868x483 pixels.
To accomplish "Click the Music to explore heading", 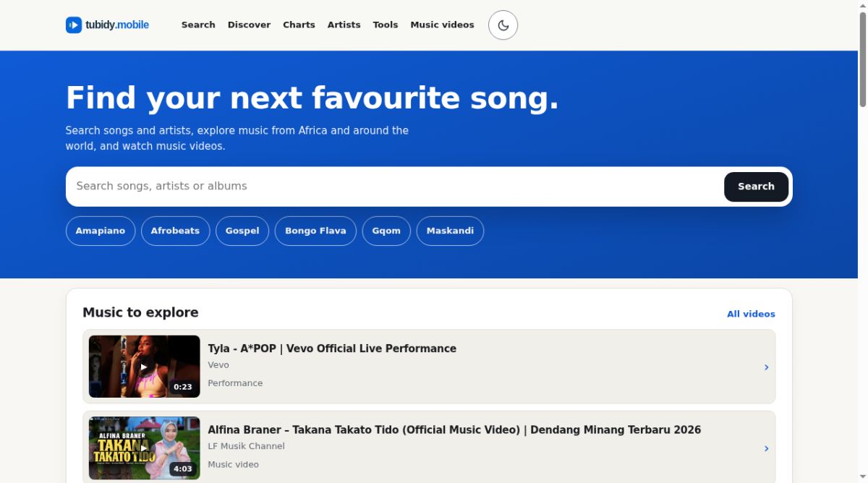I will click(x=140, y=312).
